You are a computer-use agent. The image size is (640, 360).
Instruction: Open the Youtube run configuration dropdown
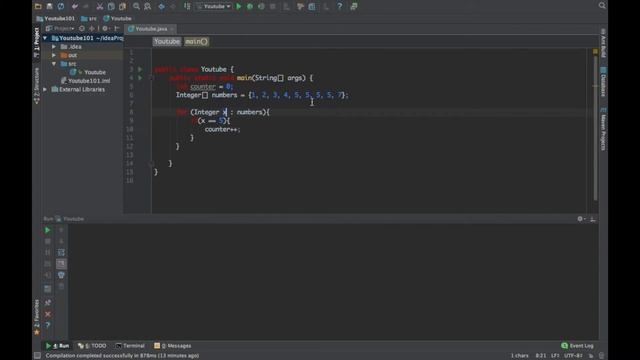point(214,7)
